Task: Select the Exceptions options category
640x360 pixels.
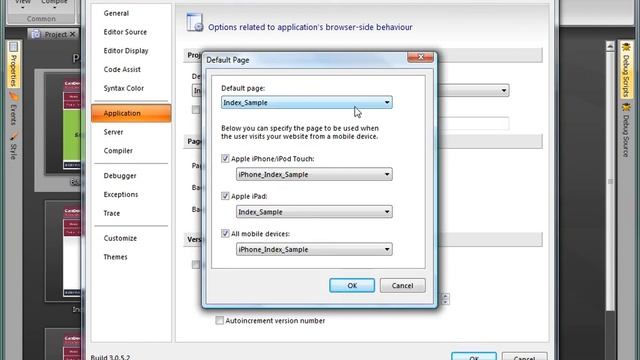Action: pyautogui.click(x=121, y=194)
